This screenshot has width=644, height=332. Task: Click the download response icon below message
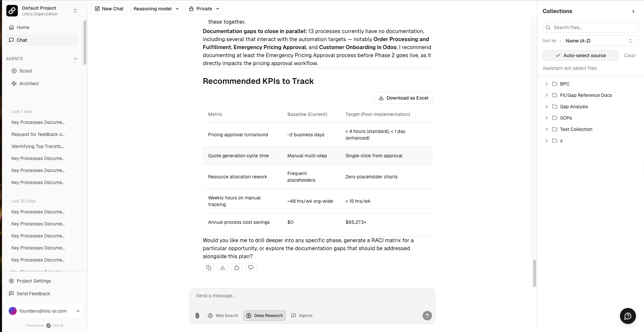pos(223,268)
